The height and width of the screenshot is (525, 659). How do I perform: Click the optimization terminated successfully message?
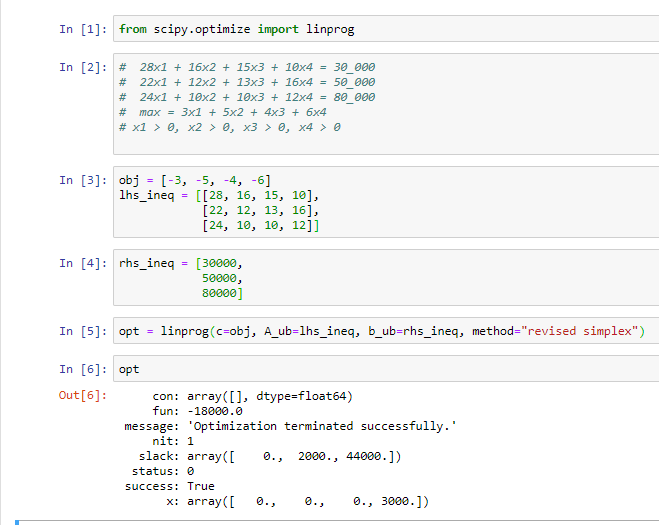pyautogui.click(x=321, y=426)
